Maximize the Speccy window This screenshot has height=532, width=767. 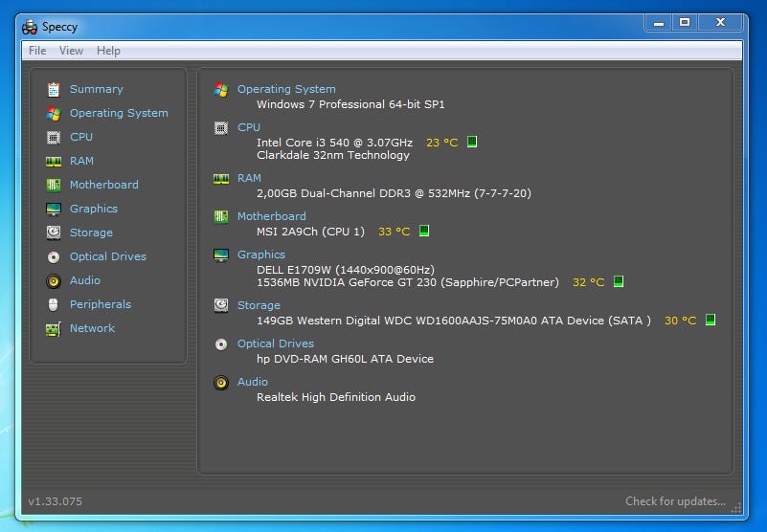684,22
